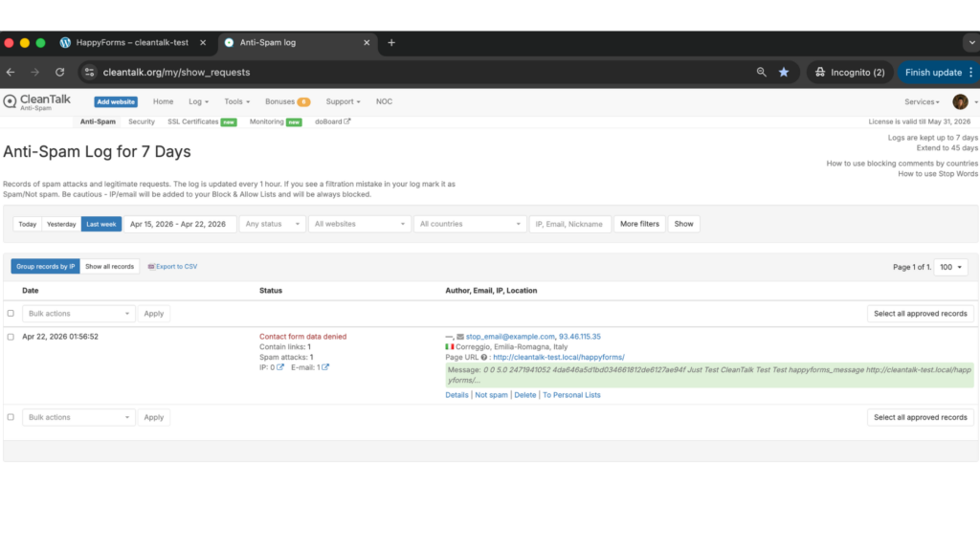
Task: Open the browser search icon in address bar
Action: click(761, 71)
